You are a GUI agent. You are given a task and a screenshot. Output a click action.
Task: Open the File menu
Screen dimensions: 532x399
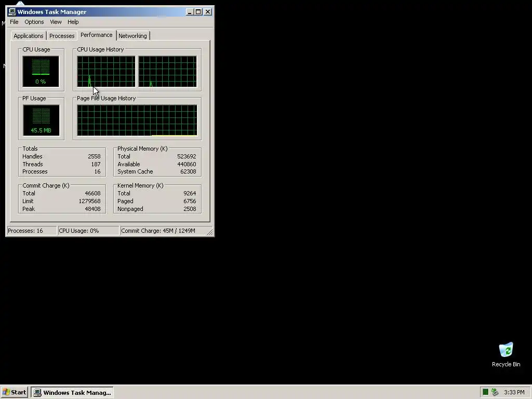pos(14,22)
